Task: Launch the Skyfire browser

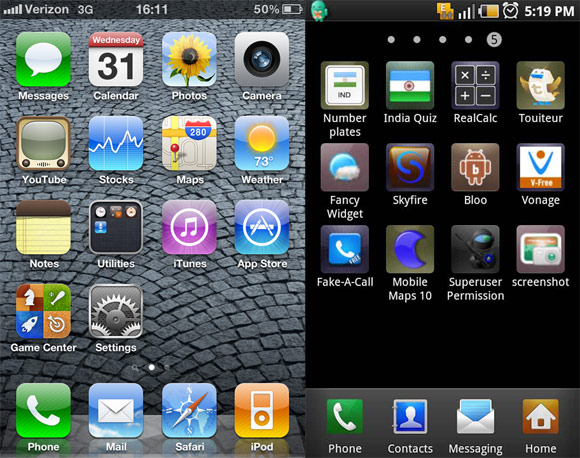Action: pos(410,167)
